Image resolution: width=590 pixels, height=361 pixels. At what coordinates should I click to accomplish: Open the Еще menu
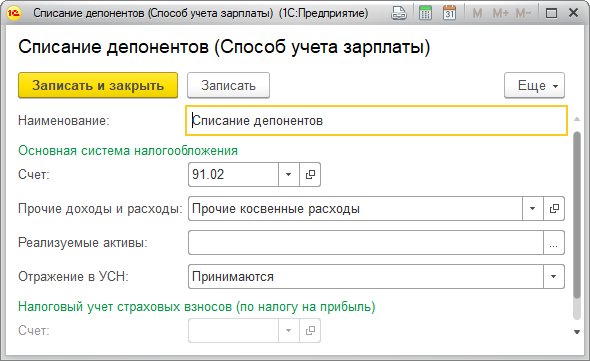[534, 85]
